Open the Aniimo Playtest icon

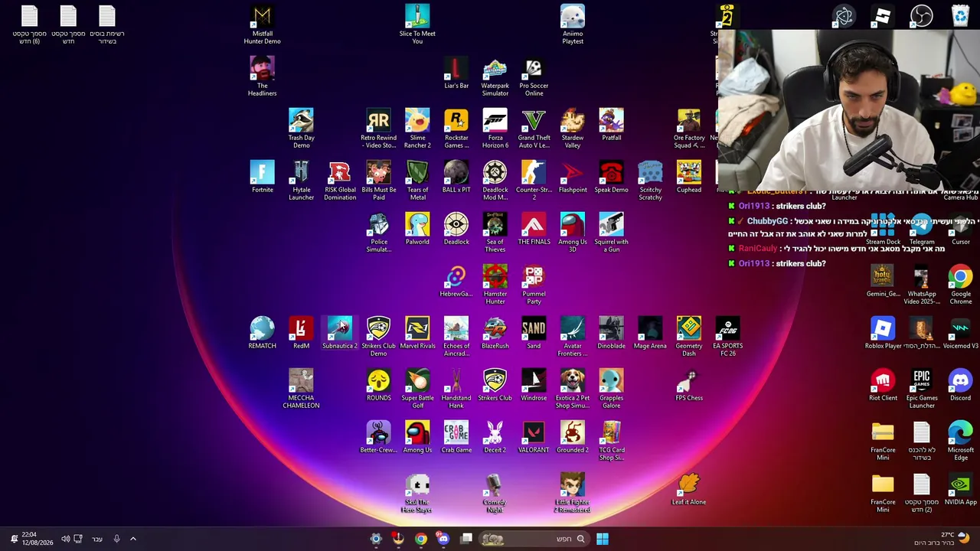[573, 16]
